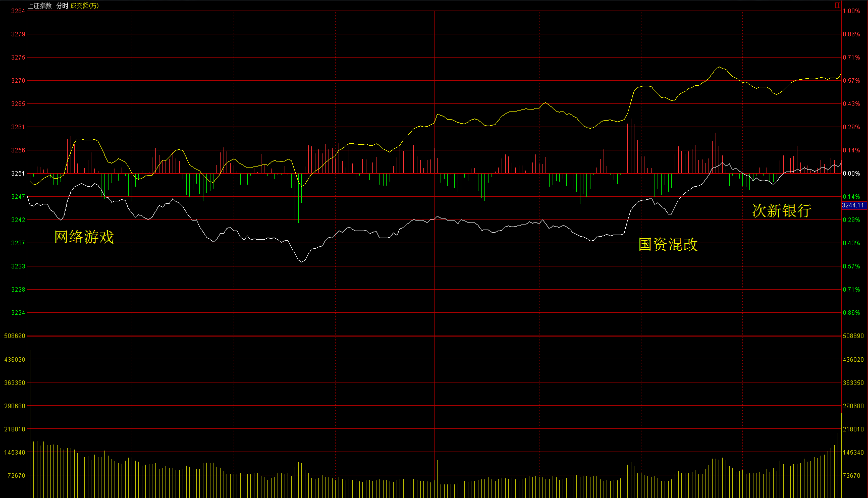Click the left 508690 volume axis label
868x498 pixels.
coord(15,336)
